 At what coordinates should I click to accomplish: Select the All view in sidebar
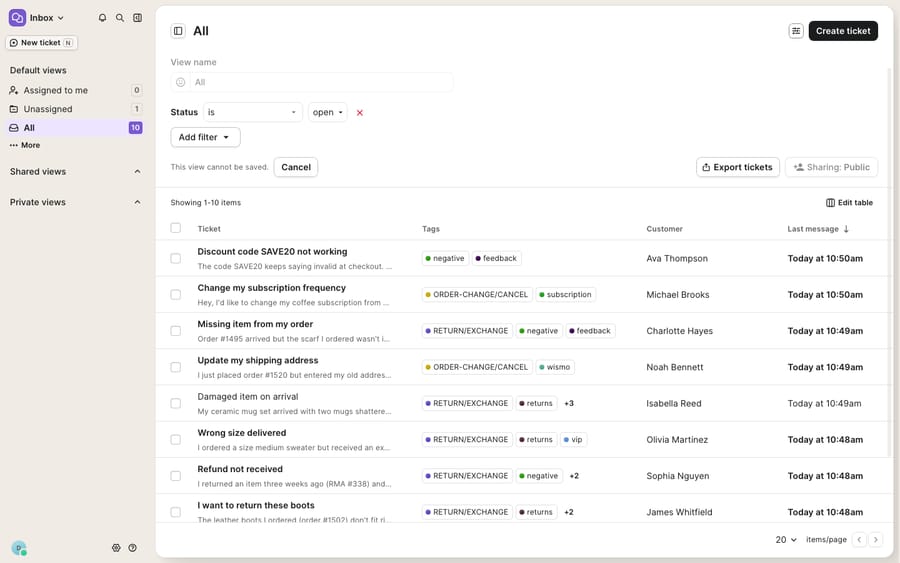(x=75, y=127)
